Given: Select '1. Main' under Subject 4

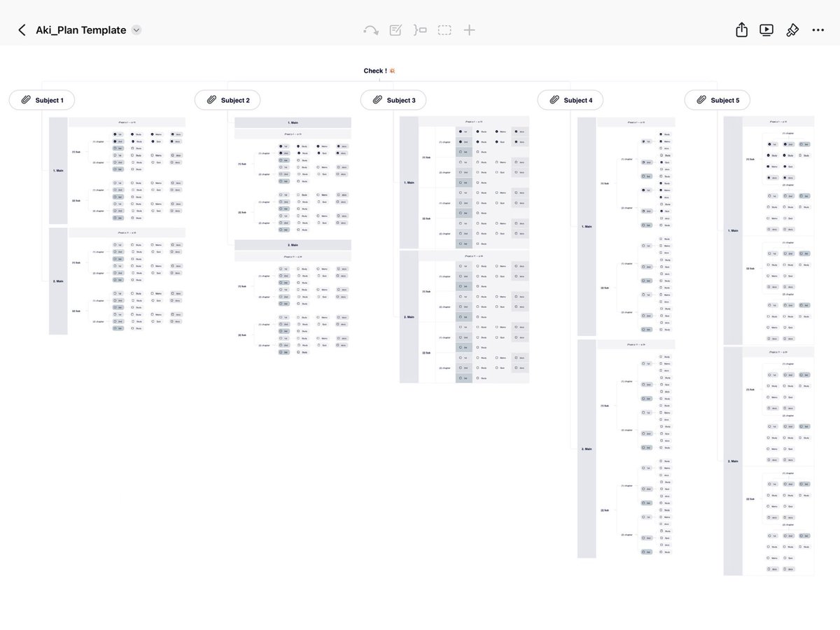Looking at the screenshot, I should (x=587, y=227).
